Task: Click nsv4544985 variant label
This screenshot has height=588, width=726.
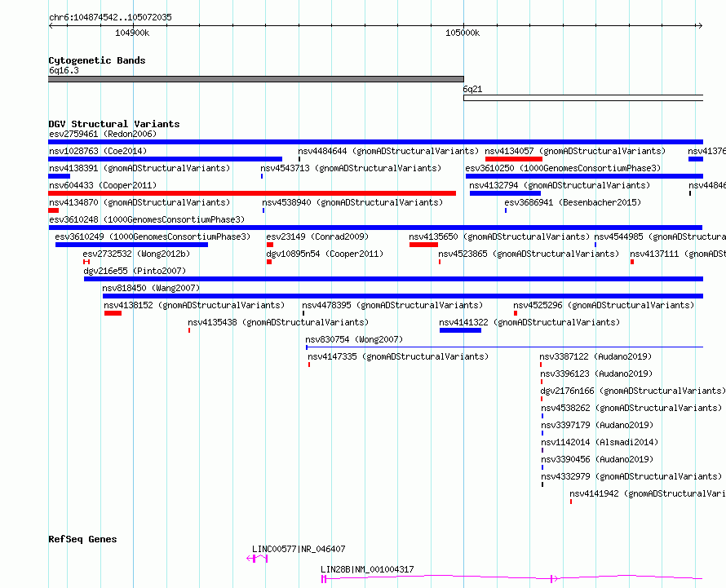Action: [660, 237]
